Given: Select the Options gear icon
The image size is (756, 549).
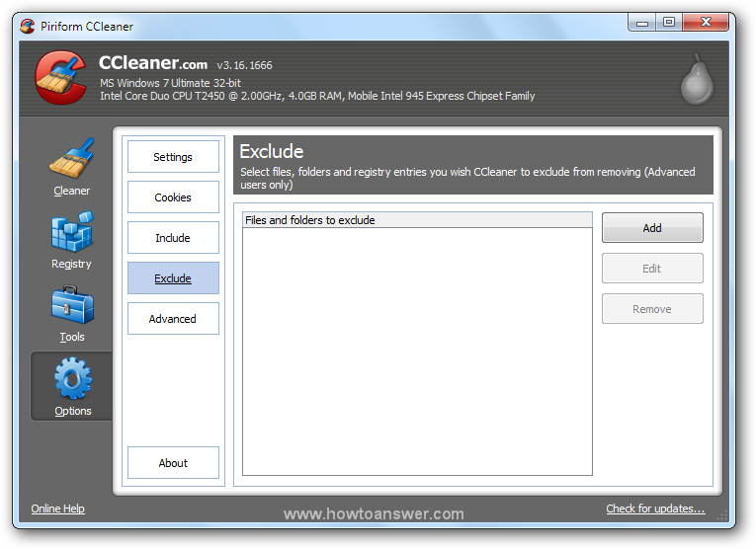Looking at the screenshot, I should click(73, 378).
